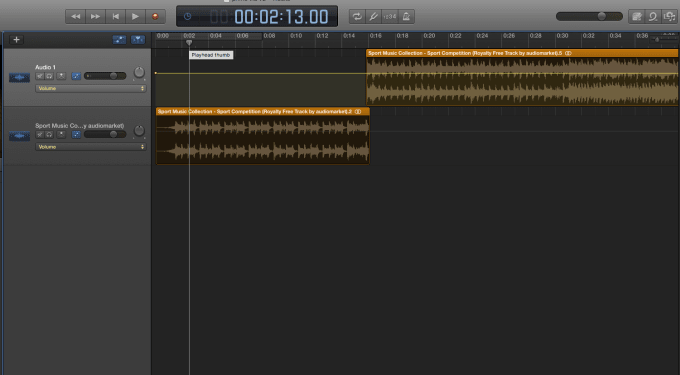Adjust the master volume slider in the toolbar
680x375 pixels.
pyautogui.click(x=589, y=16)
